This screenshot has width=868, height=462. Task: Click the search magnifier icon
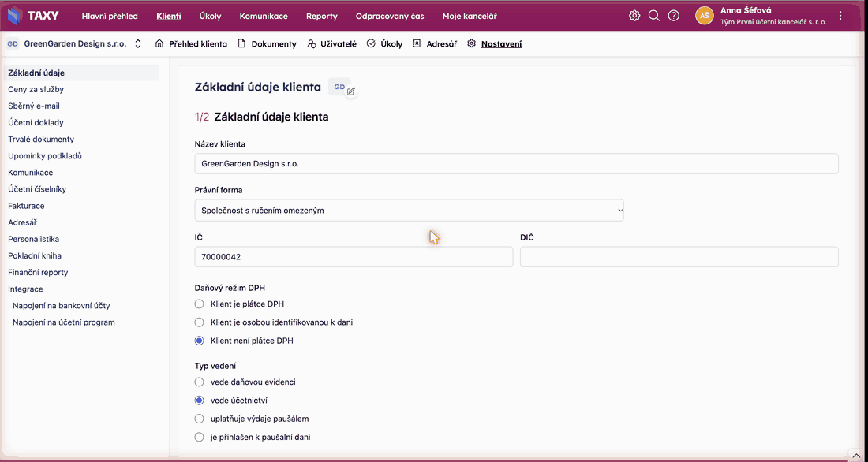(x=654, y=16)
